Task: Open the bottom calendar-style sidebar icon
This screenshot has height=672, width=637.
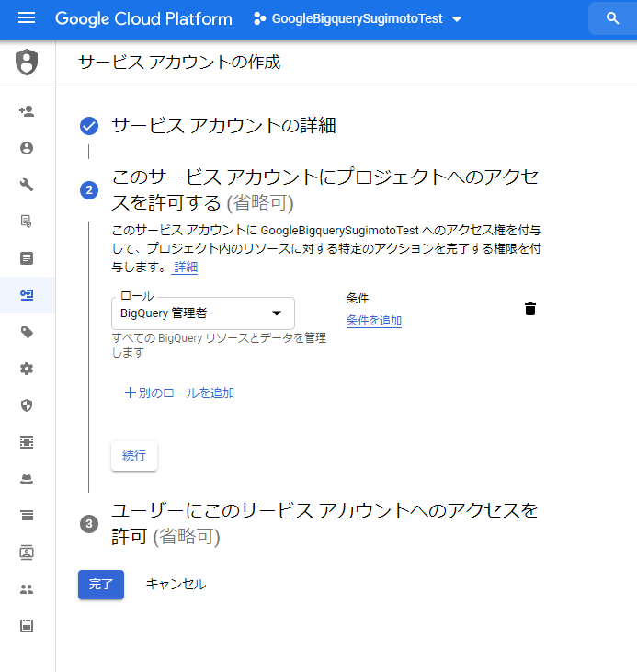Action: click(x=27, y=626)
